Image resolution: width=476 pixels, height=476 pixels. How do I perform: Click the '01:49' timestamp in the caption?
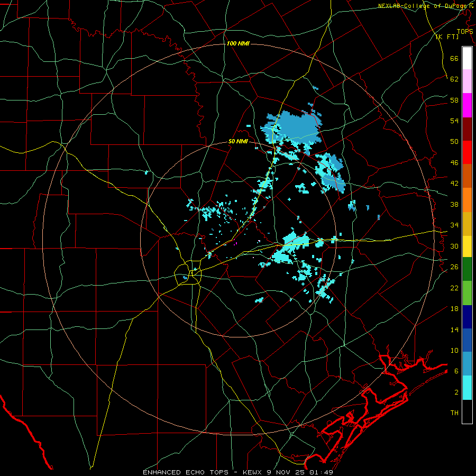pos(322,472)
